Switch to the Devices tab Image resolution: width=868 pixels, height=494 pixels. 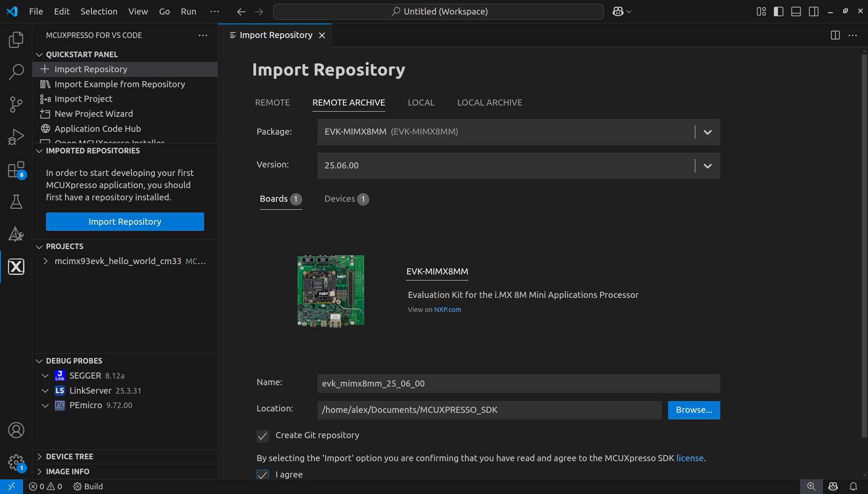click(341, 199)
